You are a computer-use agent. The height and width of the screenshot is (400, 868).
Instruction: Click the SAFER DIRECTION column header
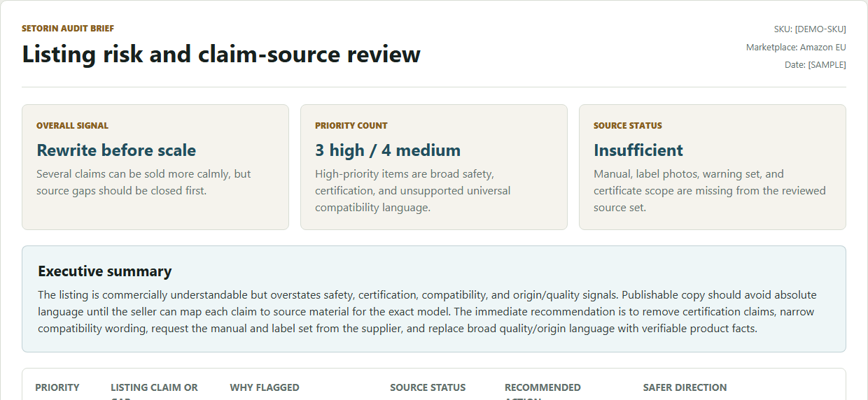point(685,387)
